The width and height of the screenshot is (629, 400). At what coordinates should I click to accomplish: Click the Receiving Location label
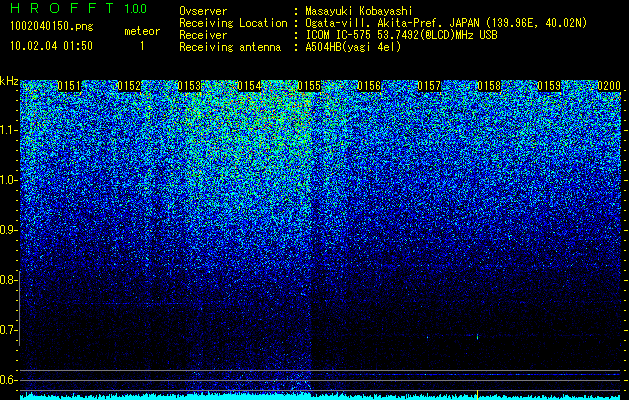pos(233,23)
